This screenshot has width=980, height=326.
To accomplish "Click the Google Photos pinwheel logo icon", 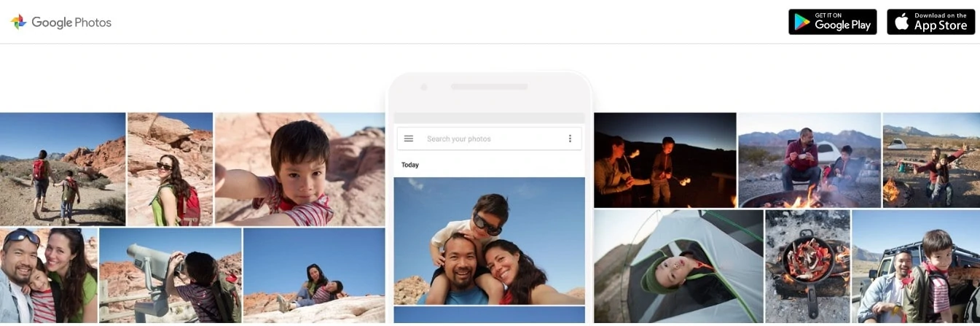I will pos(19,22).
